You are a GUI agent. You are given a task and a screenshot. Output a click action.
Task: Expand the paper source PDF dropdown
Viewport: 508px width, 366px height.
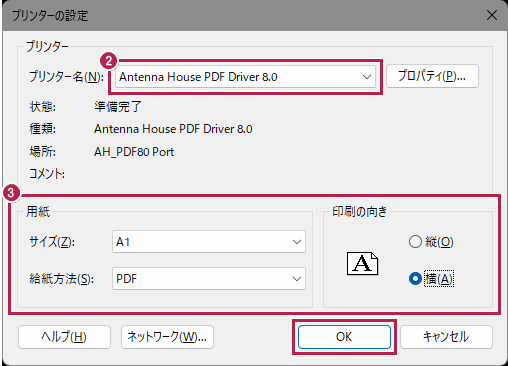point(209,279)
